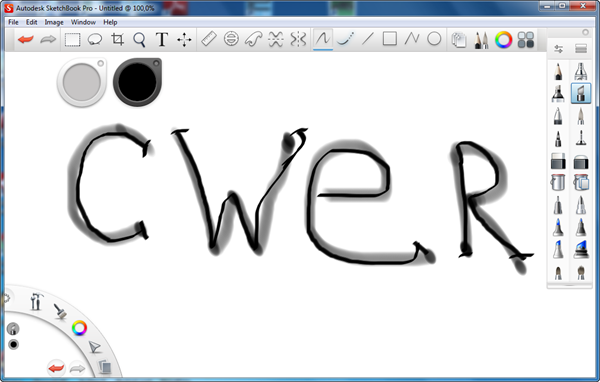Select the Crop tool
The image size is (600, 382).
[117, 39]
